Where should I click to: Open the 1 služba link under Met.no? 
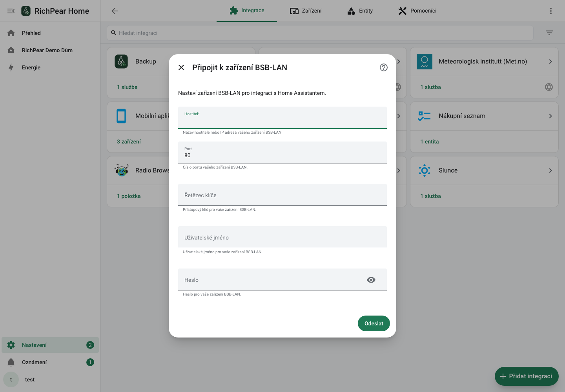point(430,87)
